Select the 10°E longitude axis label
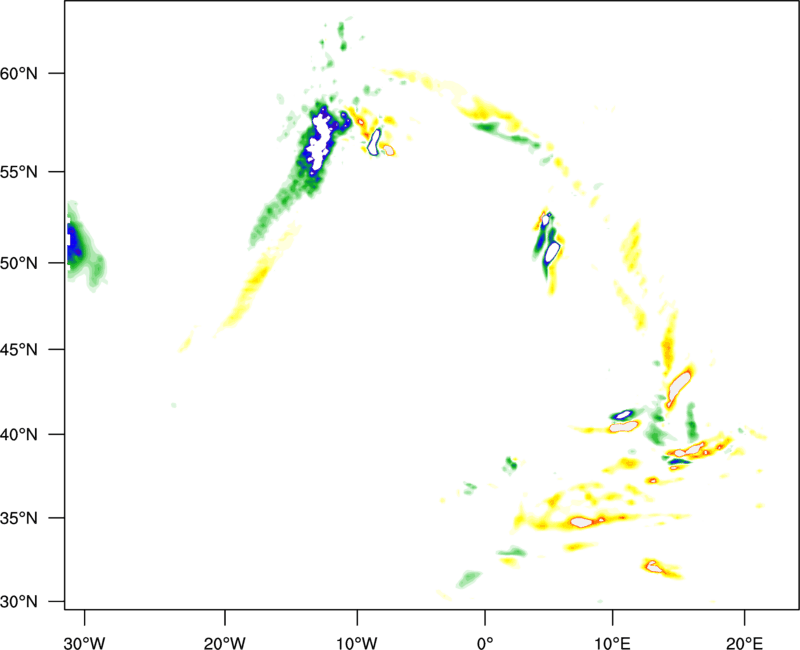The width and height of the screenshot is (800, 650). [x=612, y=643]
